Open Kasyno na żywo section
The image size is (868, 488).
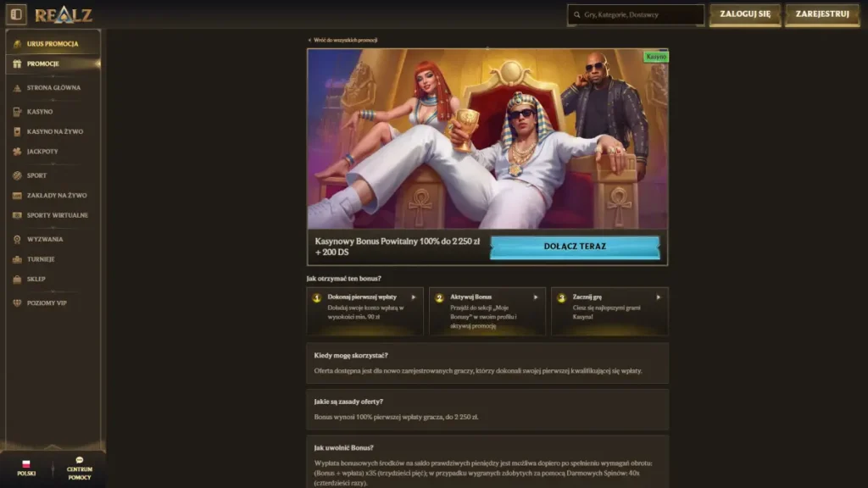53,131
